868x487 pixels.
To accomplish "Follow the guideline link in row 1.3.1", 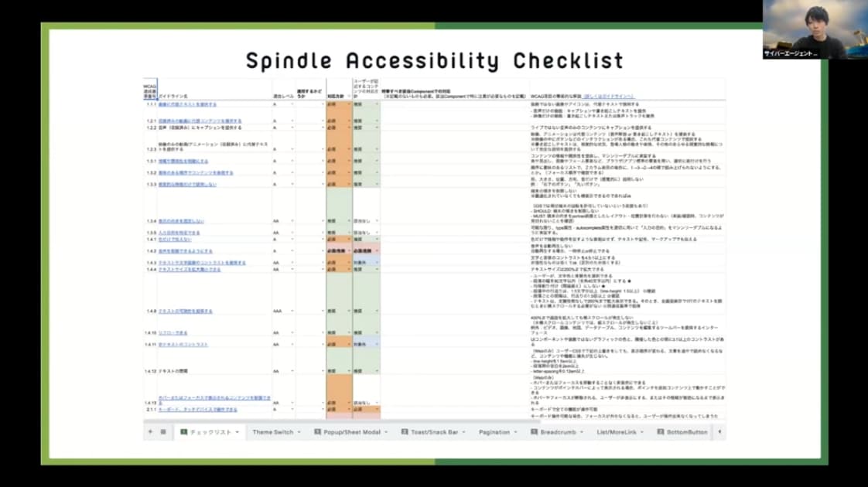I will tap(183, 161).
